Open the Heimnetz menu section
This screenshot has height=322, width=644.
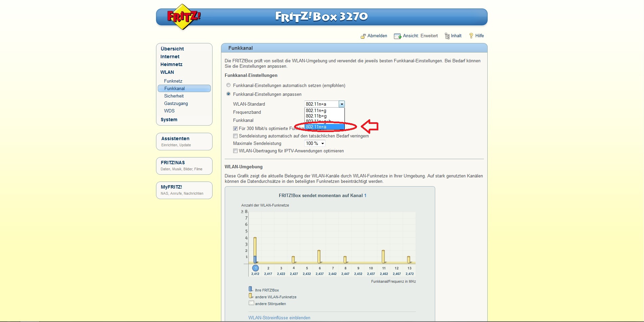coord(171,64)
